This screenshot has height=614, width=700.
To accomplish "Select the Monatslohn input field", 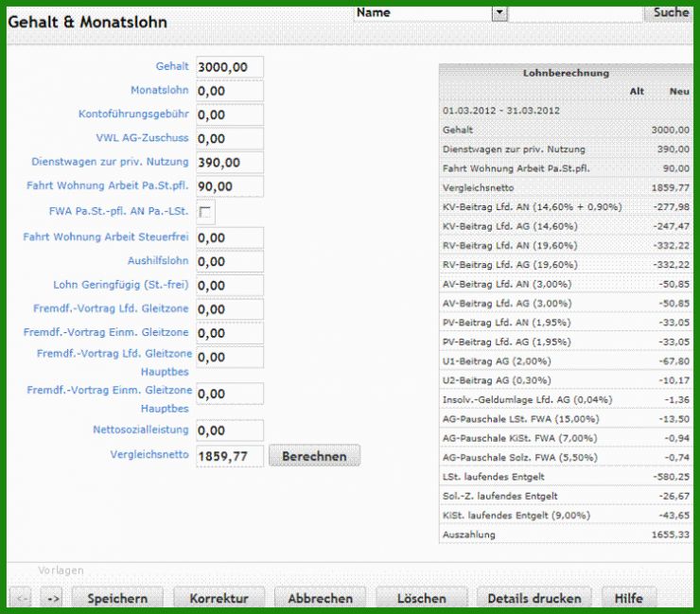I will (x=230, y=91).
